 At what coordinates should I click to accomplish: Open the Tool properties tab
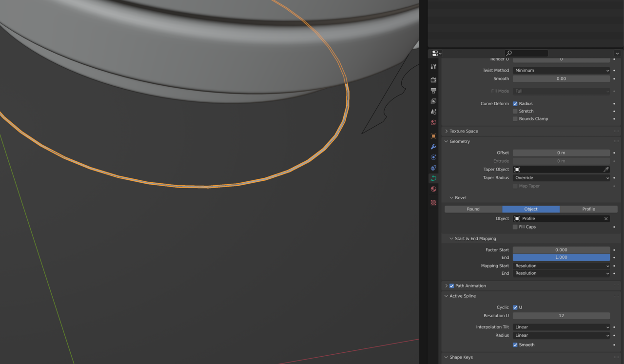coord(433,67)
